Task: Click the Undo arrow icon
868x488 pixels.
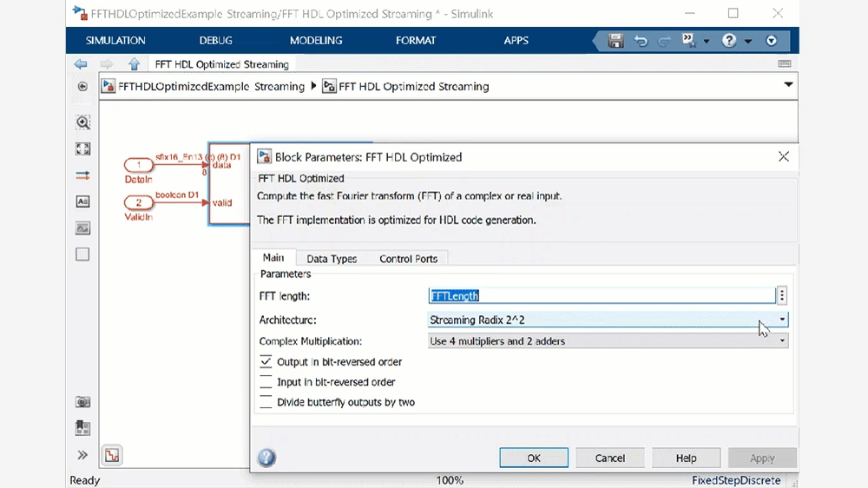Action: tap(641, 41)
